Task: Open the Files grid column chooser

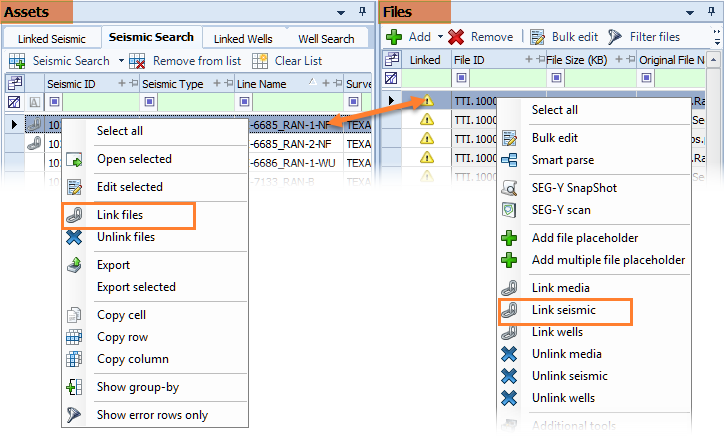Action: pos(392,59)
